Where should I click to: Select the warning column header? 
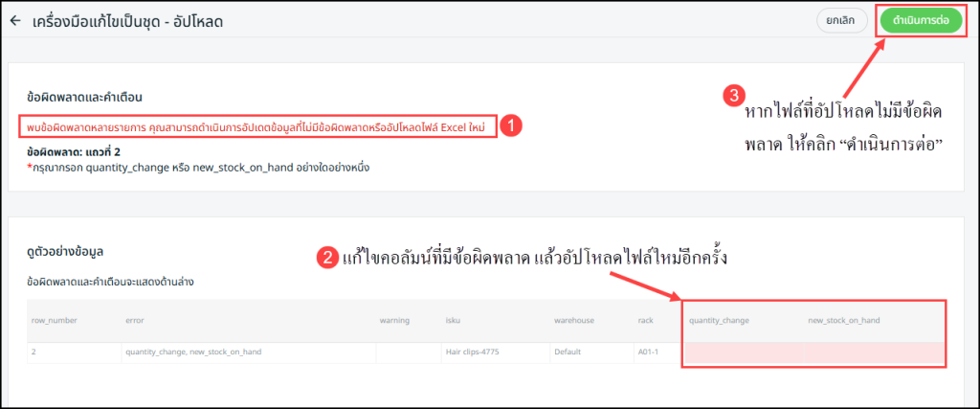[394, 320]
